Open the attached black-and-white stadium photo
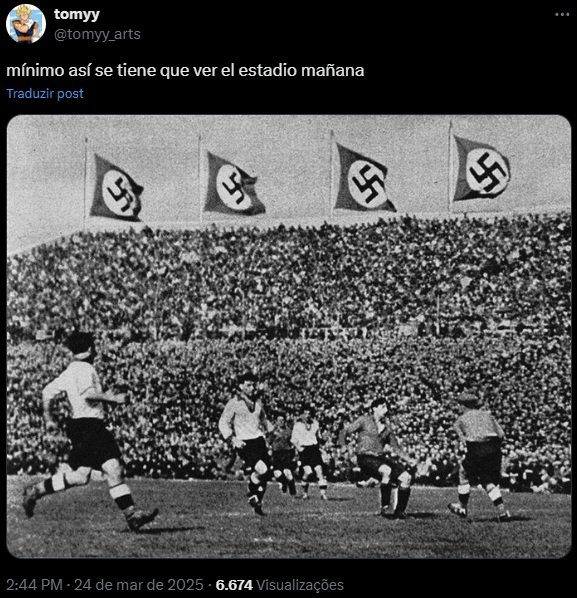 click(x=289, y=336)
